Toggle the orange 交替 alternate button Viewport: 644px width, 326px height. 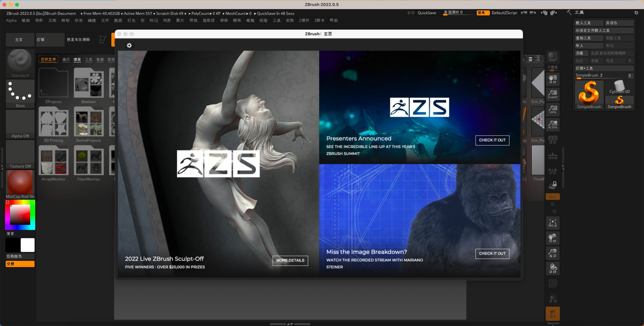(x=20, y=264)
